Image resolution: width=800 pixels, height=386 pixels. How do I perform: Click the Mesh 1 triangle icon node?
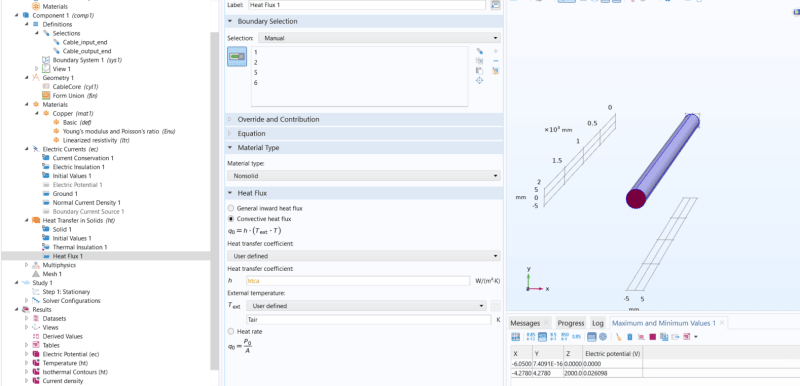click(x=36, y=274)
